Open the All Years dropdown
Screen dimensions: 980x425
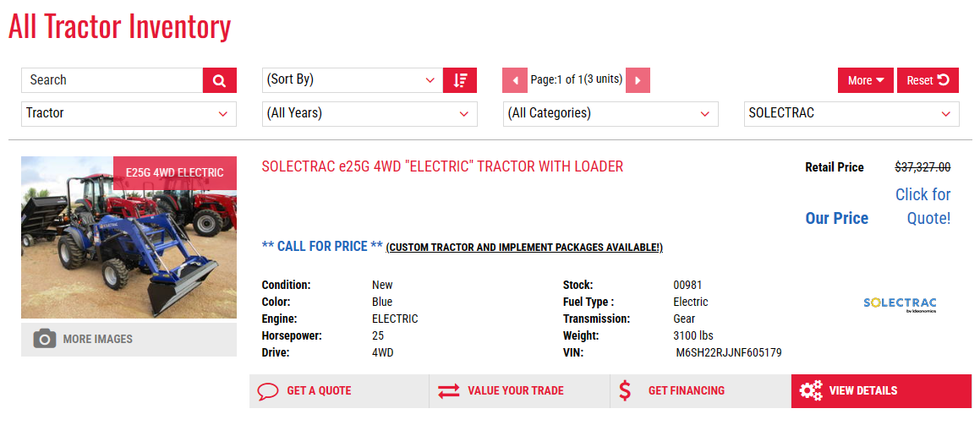(369, 113)
